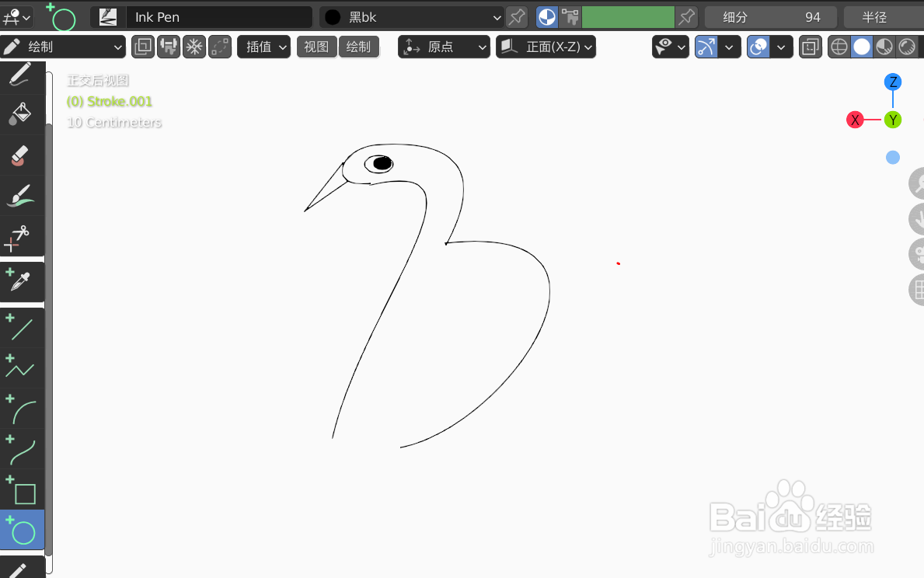Click the 细分 94 subdivision field
The height and width of the screenshot is (578, 924).
pos(771,17)
